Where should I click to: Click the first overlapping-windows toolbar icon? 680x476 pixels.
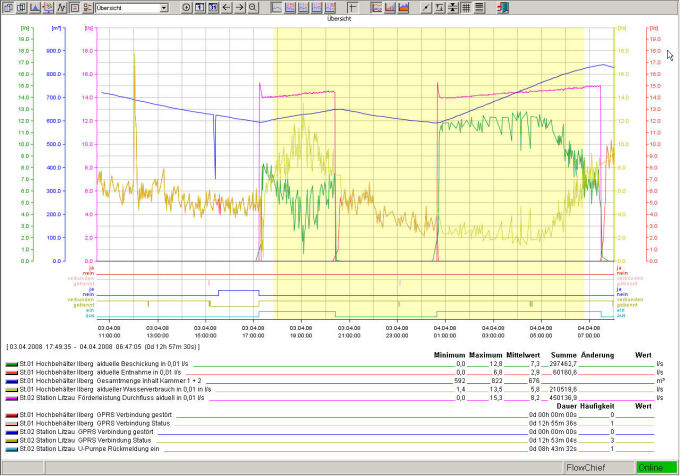pos(8,7)
